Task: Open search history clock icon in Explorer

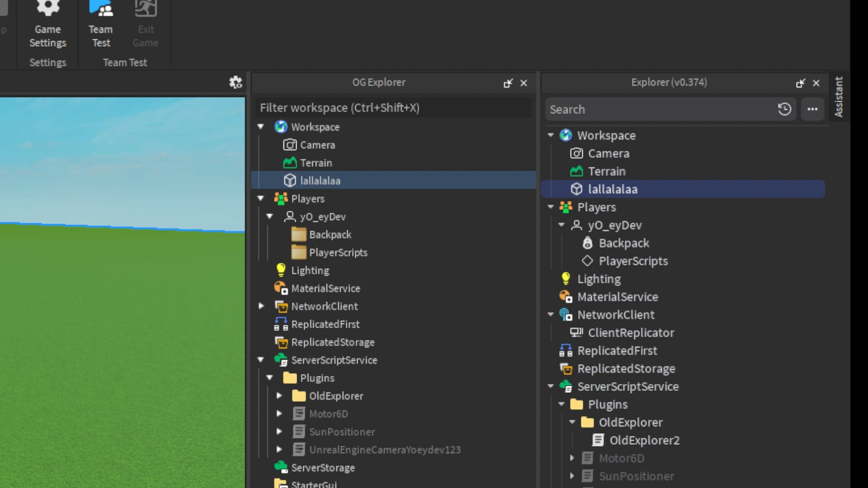Action: click(784, 109)
